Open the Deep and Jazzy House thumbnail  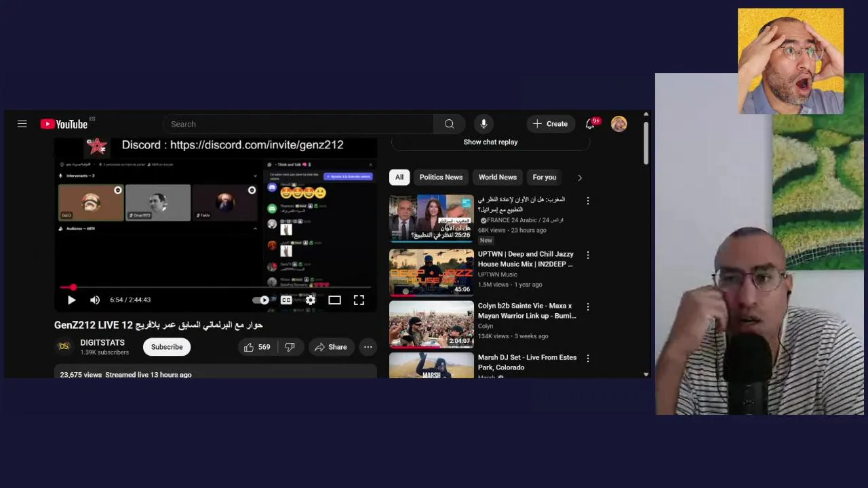(x=431, y=272)
